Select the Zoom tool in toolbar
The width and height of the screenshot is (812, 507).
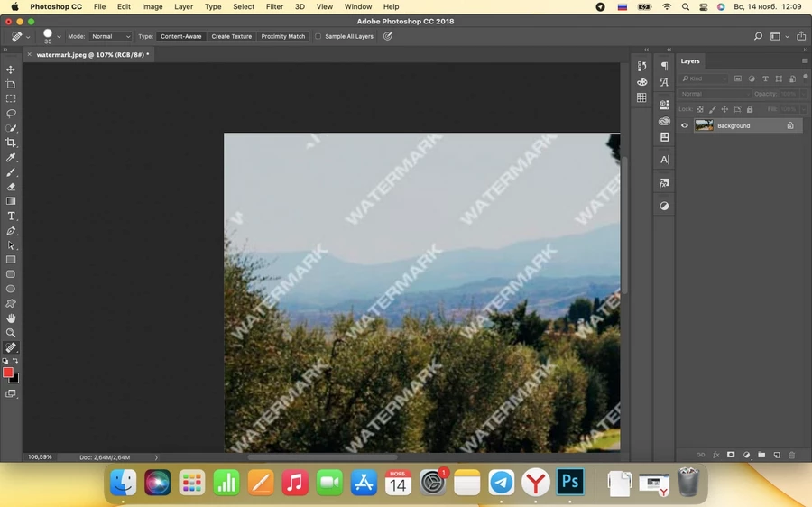[x=11, y=333]
